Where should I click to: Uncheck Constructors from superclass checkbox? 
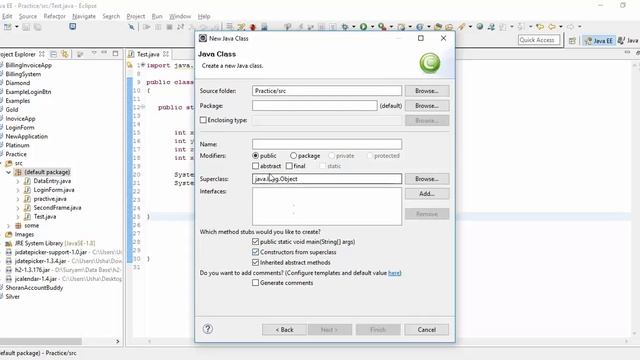click(256, 252)
